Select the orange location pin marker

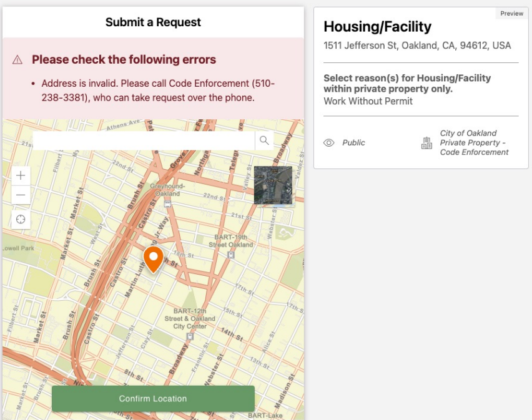tap(154, 260)
